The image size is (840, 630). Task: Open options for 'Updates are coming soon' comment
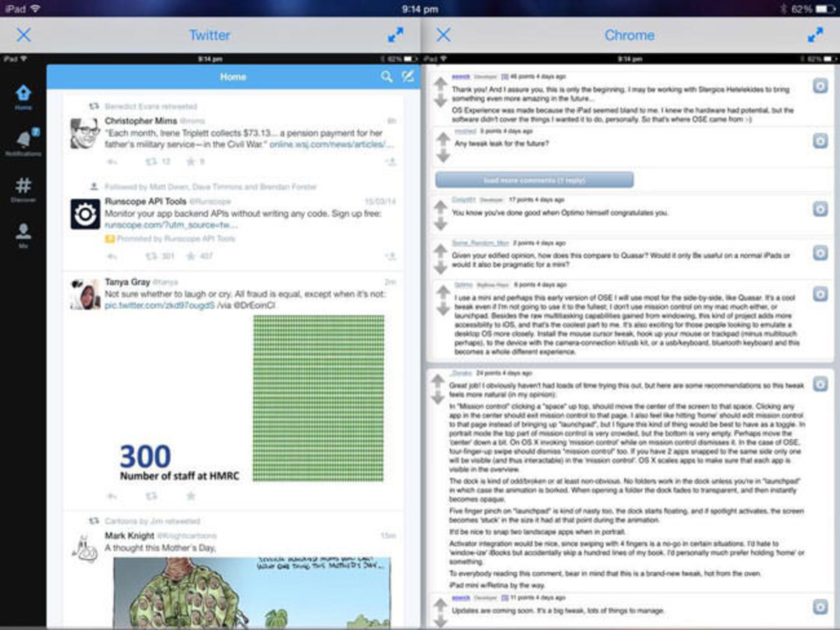[820, 607]
